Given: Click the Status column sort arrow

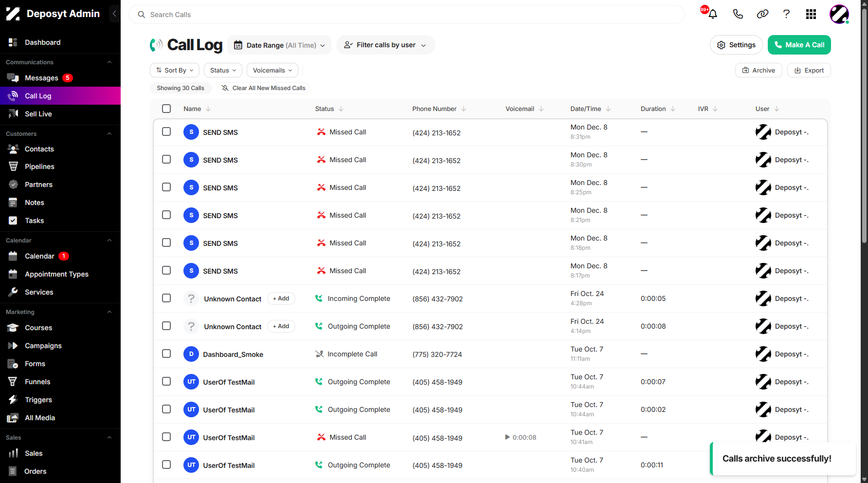Looking at the screenshot, I should (341, 109).
